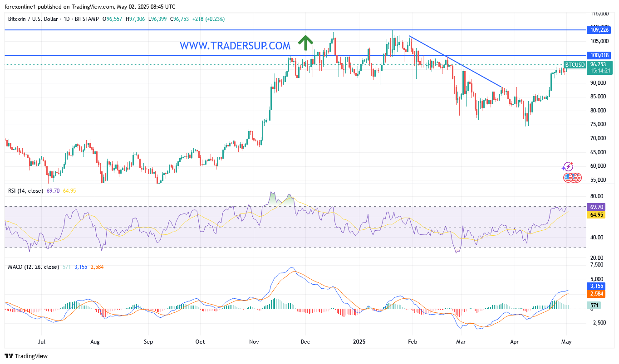Screen dimensions: 619x364
Task: Click 40.00 on the RSI axis
Action: pos(597,238)
